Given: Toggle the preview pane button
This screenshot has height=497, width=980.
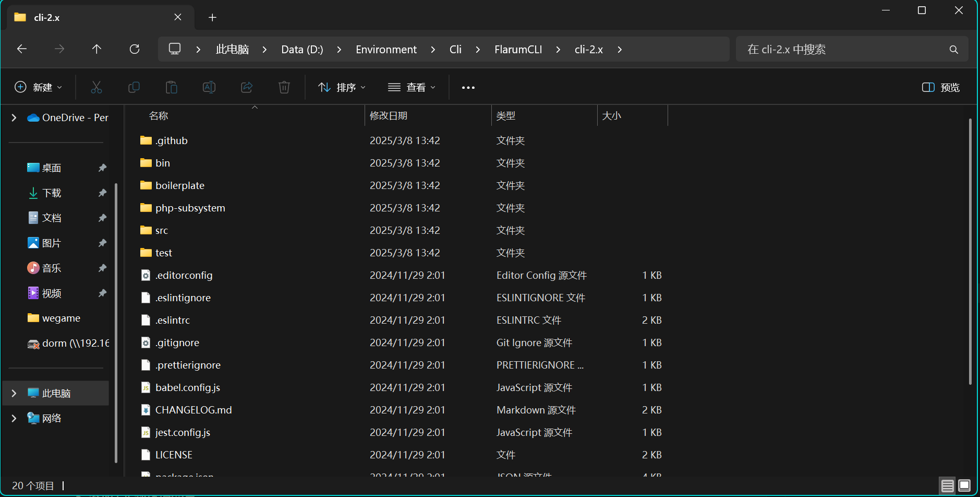Looking at the screenshot, I should [x=941, y=87].
